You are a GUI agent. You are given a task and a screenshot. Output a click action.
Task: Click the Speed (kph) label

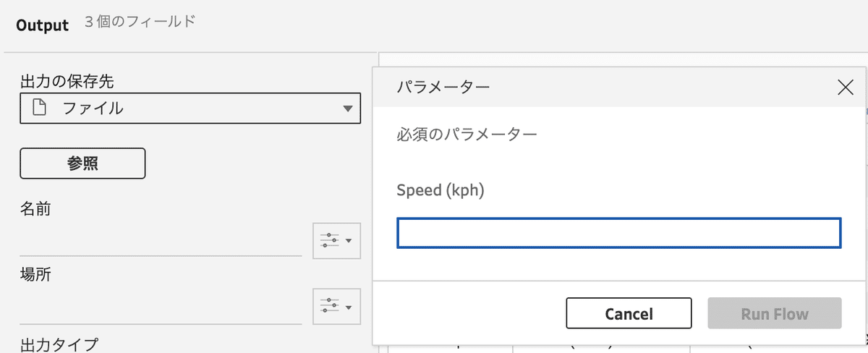tap(441, 190)
